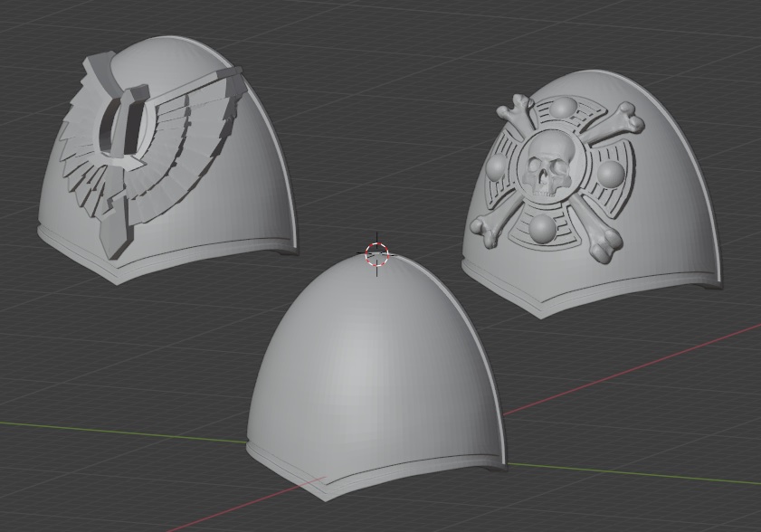This screenshot has height=532, width=761.
Task: Click the 3D cursor crosshair
Action: click(x=376, y=256)
